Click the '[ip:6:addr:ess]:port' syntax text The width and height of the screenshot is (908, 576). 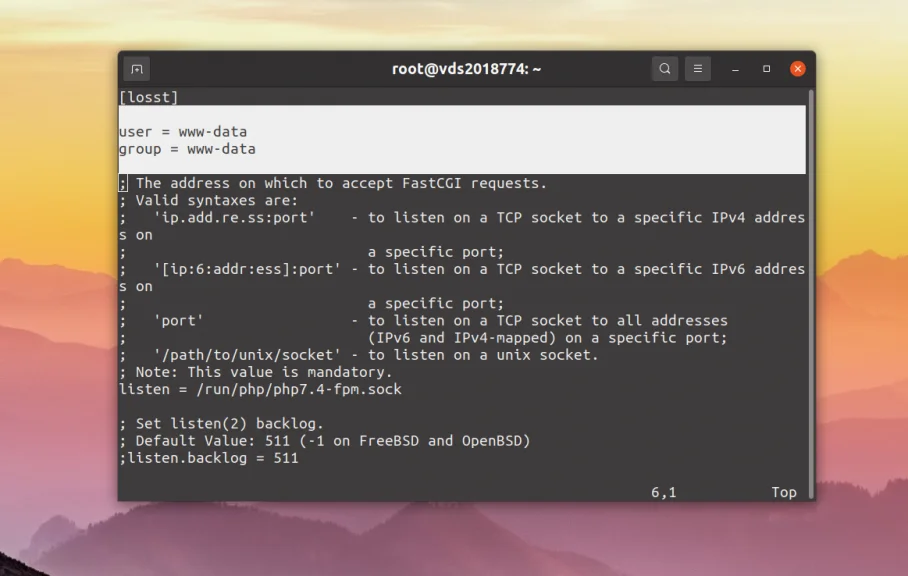[x=247, y=269]
